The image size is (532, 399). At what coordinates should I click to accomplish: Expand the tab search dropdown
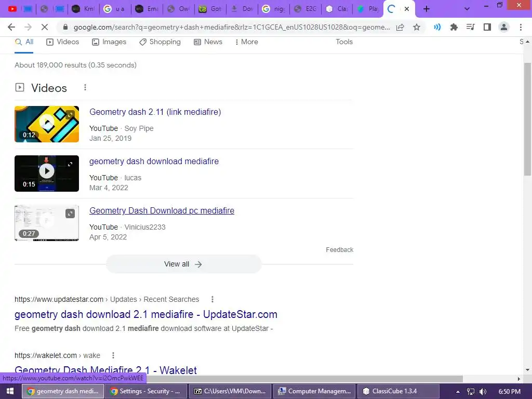point(467,9)
